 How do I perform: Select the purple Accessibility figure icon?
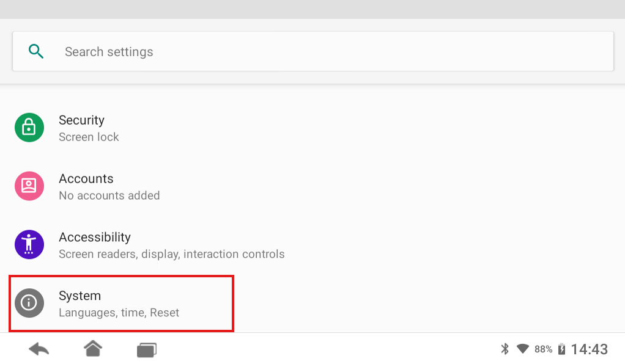pyautogui.click(x=29, y=244)
